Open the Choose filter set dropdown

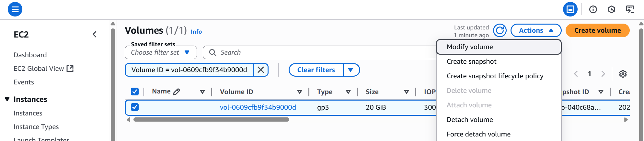click(161, 52)
